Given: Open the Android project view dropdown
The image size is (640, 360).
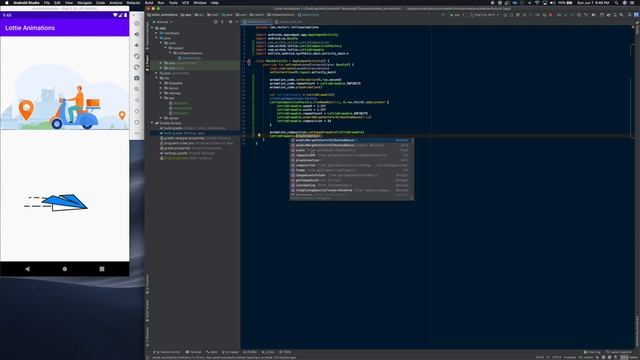Looking at the screenshot, I should click(162, 22).
